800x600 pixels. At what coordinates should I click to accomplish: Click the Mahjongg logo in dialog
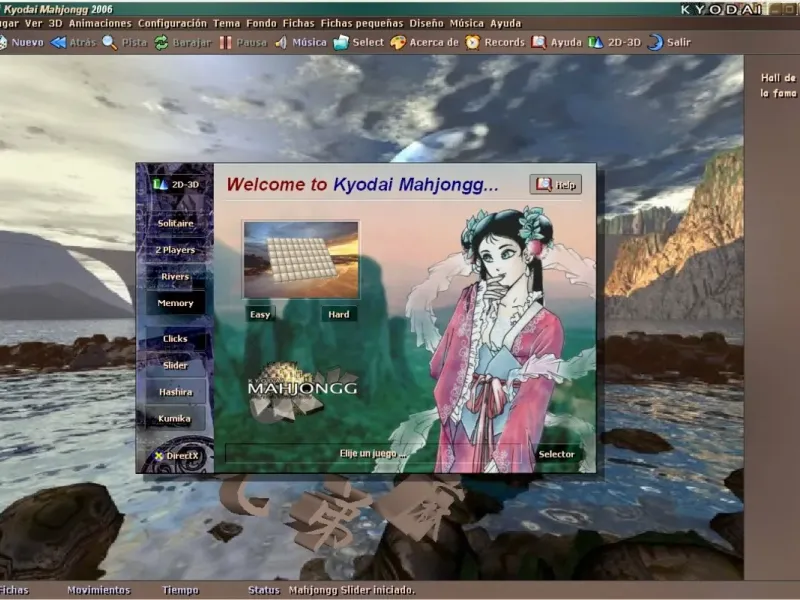[303, 392]
